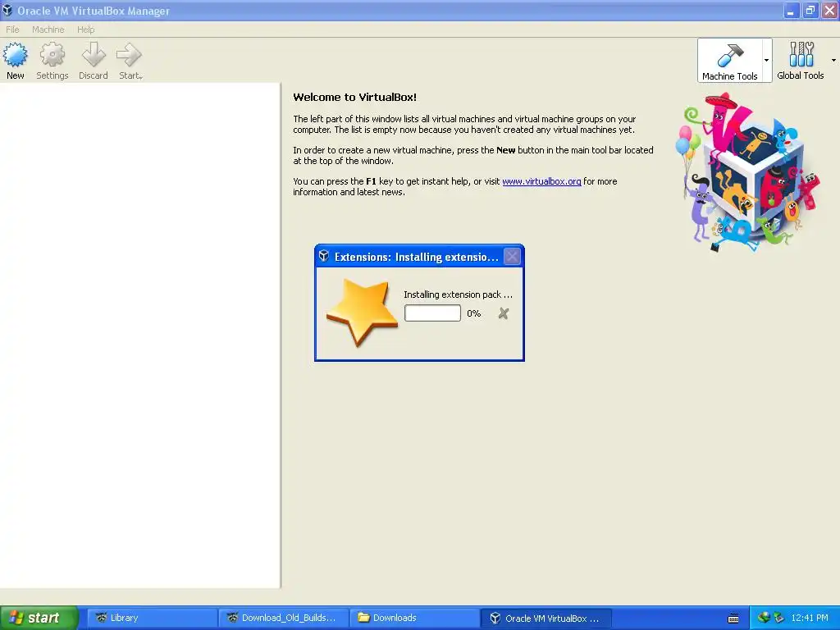Open the File menu
The height and width of the screenshot is (630, 840).
point(12,30)
